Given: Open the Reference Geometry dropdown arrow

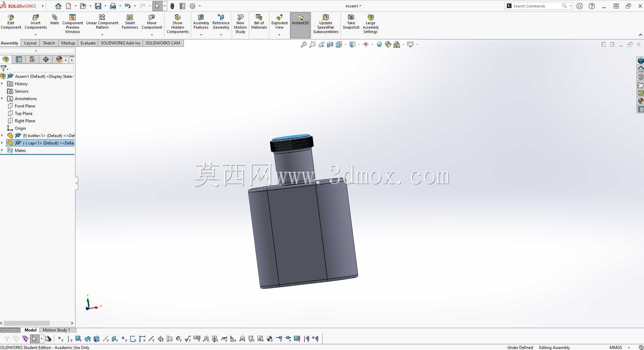Looking at the screenshot, I should point(221,35).
